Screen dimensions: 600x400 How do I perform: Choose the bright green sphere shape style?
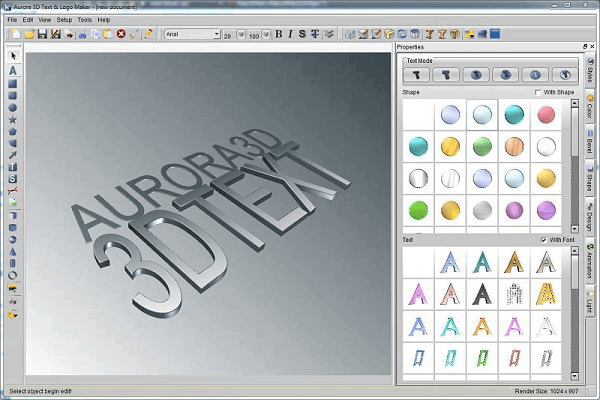point(418,210)
